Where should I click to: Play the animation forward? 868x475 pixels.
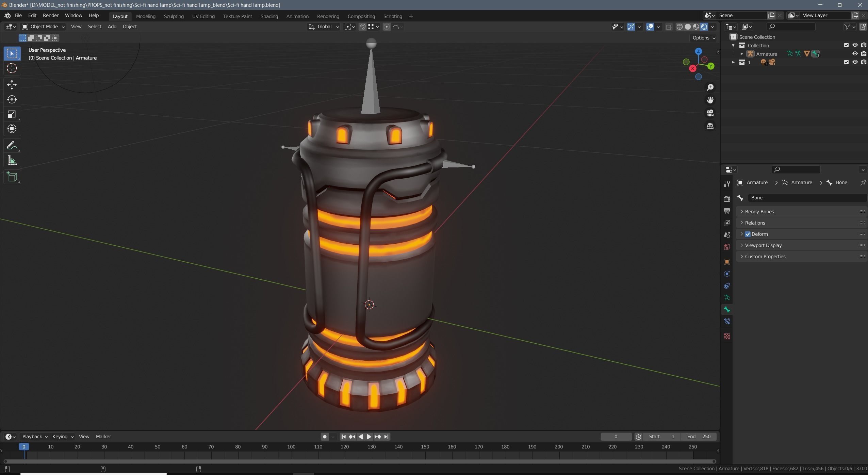(369, 437)
